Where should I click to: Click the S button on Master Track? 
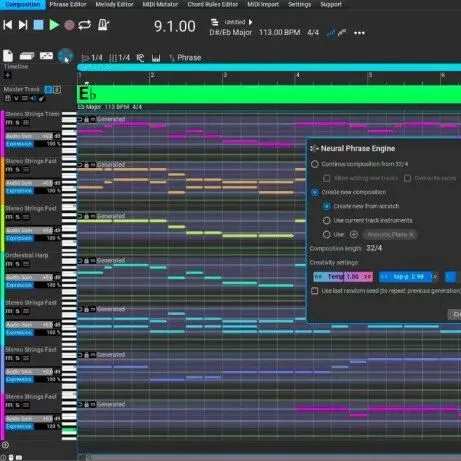[57, 89]
